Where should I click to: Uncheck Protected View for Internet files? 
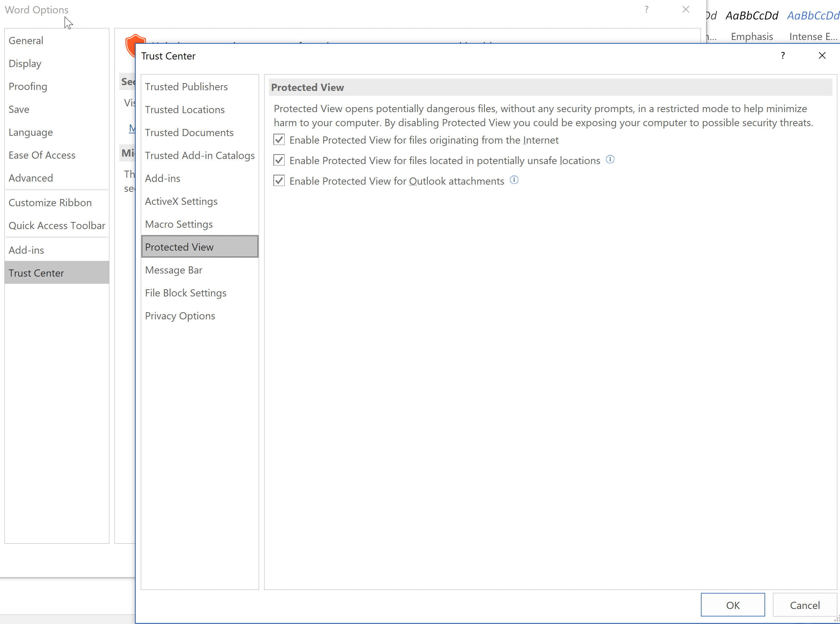click(279, 140)
